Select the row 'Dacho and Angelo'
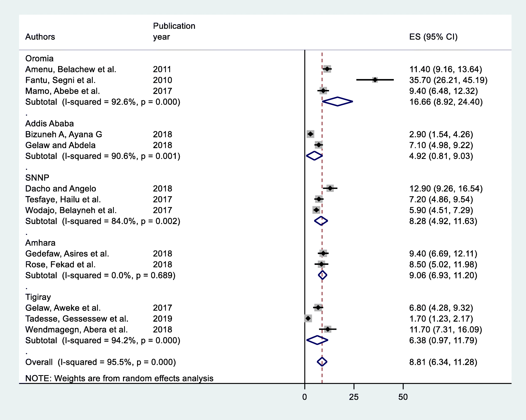This screenshot has width=526, height=420. pos(254,188)
